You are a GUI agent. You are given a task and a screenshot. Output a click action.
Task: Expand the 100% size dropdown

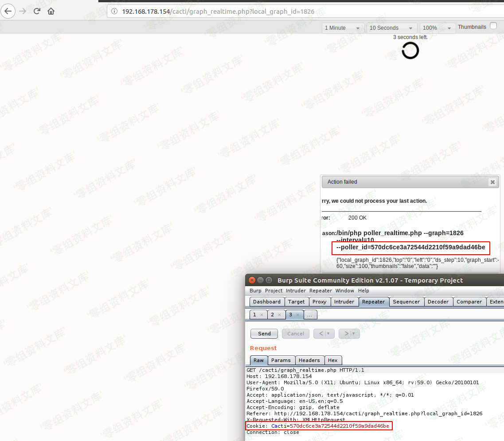click(437, 28)
